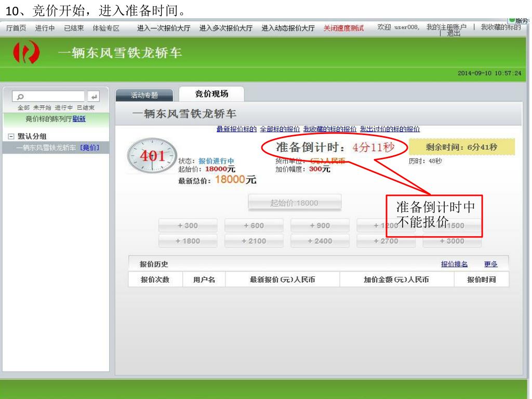The width and height of the screenshot is (532, 399).
Task: Click the + 3000 increment button
Action: point(452,241)
